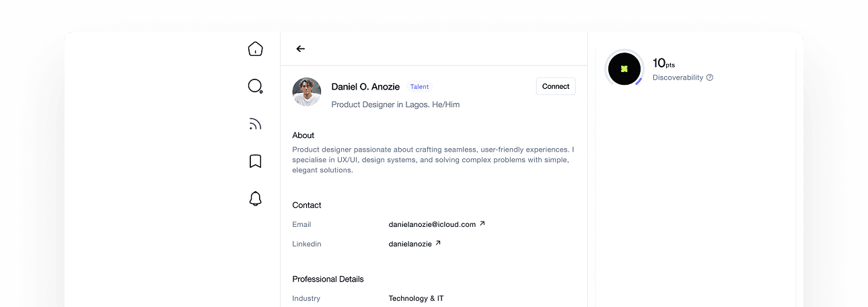Image resolution: width=868 pixels, height=307 pixels.
Task: Click the Discoverability help question icon
Action: [710, 77]
